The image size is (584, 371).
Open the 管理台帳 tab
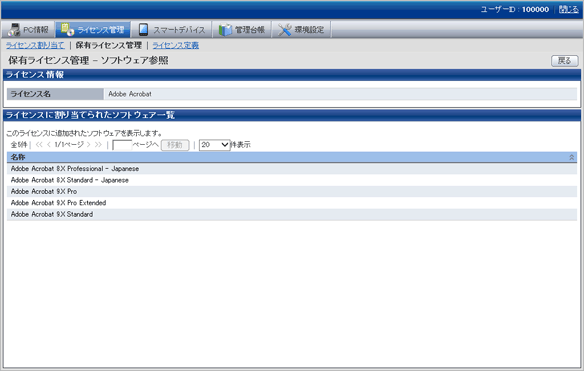point(242,29)
